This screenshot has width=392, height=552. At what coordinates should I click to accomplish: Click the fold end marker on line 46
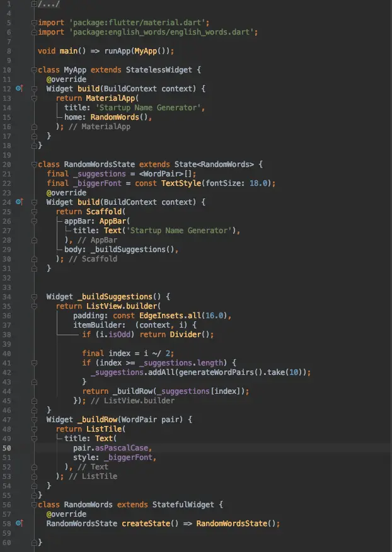[x=34, y=410]
